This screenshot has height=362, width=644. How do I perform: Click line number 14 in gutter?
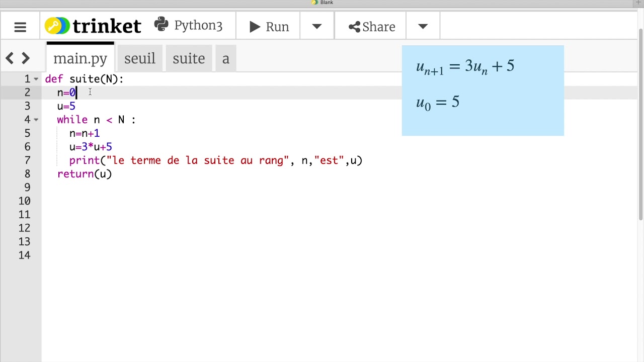[24, 255]
